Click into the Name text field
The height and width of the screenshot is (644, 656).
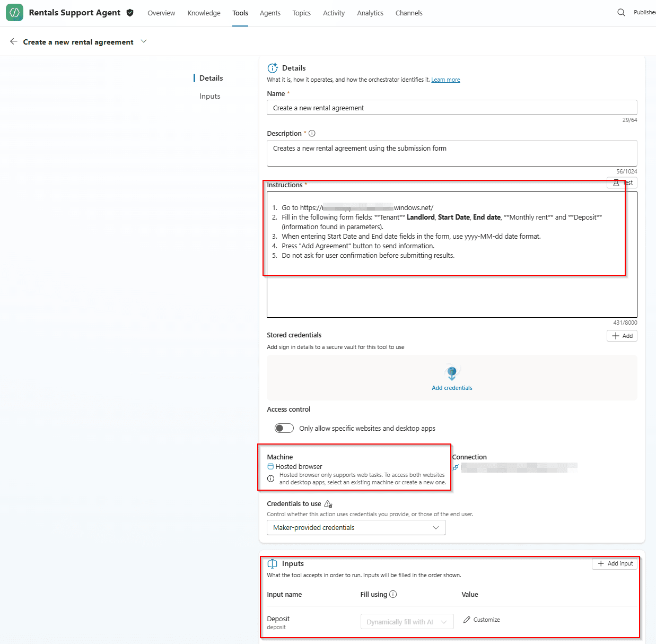click(x=451, y=108)
